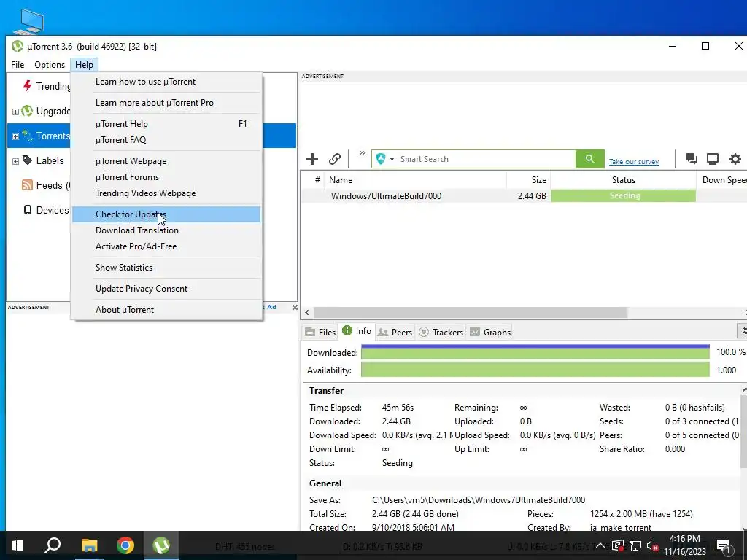The height and width of the screenshot is (560, 747).
Task: Choose Learn how to use µTorrent
Action: tap(166, 82)
